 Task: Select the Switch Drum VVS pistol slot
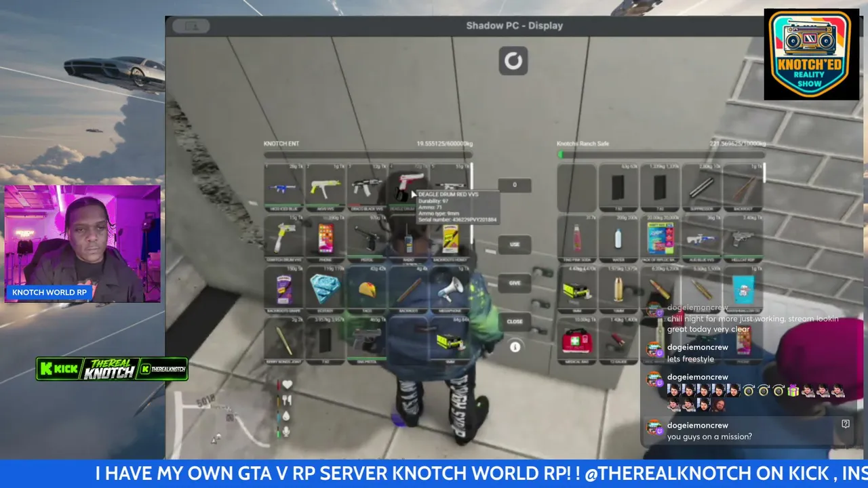click(x=283, y=239)
